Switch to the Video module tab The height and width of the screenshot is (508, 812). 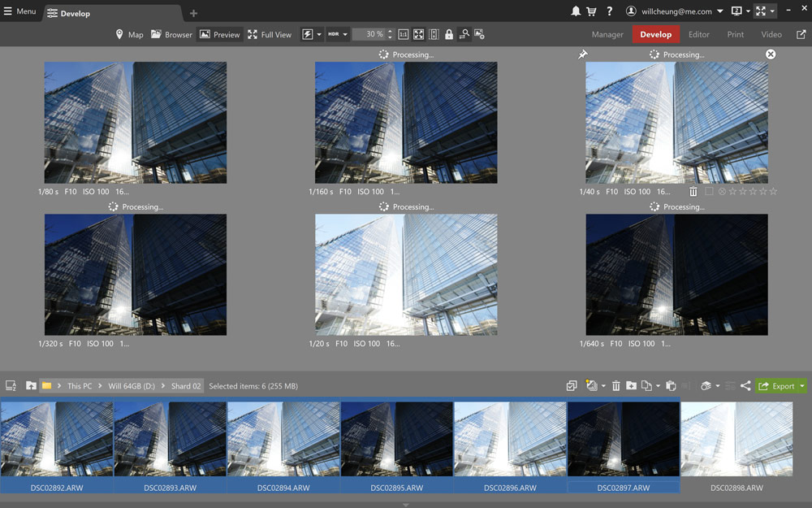tap(771, 34)
